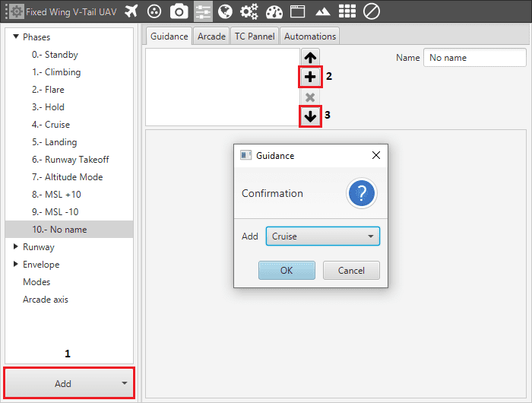Switch to the Arcade tab
Image resolution: width=532 pixels, height=403 pixels.
[x=211, y=36]
